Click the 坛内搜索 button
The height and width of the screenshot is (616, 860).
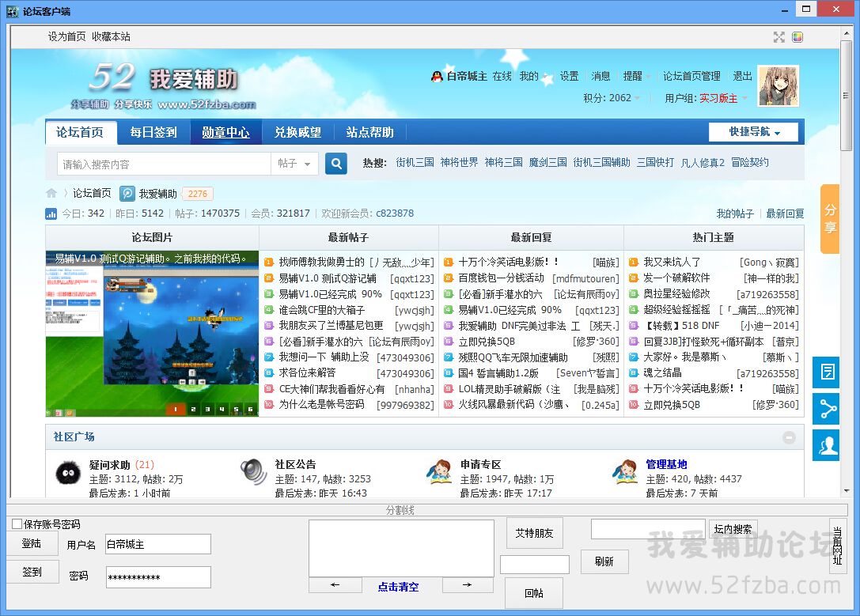(733, 529)
